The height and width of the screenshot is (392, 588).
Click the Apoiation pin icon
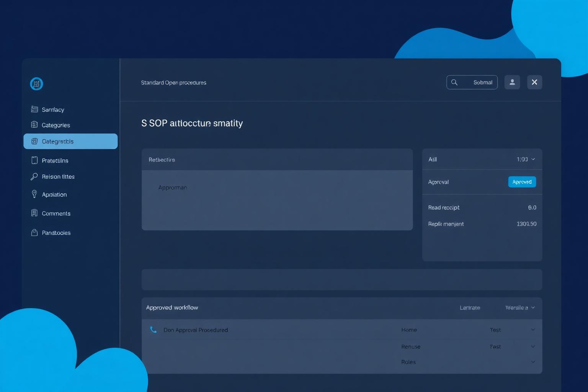pyautogui.click(x=34, y=194)
